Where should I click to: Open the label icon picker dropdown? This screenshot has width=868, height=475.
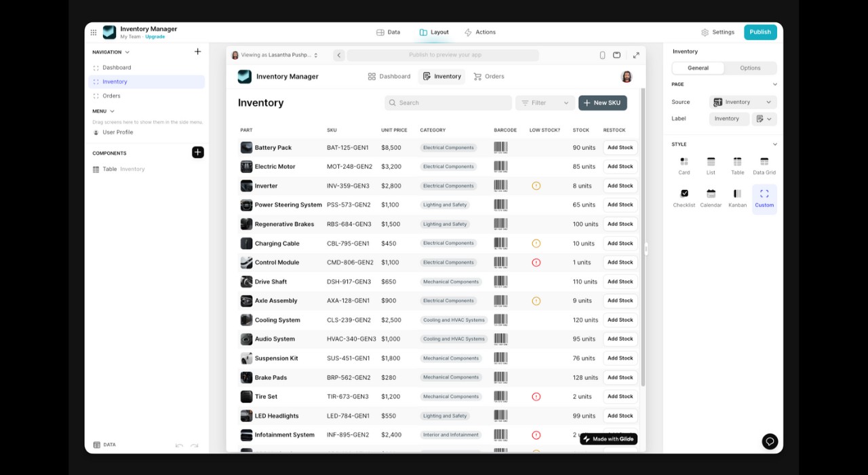[764, 119]
